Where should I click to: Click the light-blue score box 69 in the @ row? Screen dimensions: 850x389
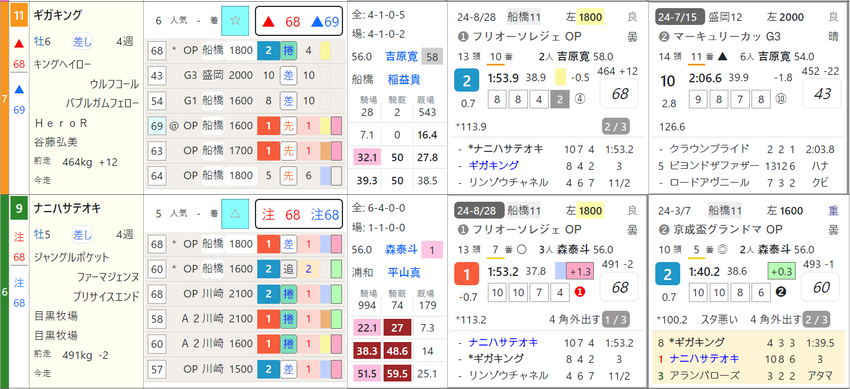157,126
